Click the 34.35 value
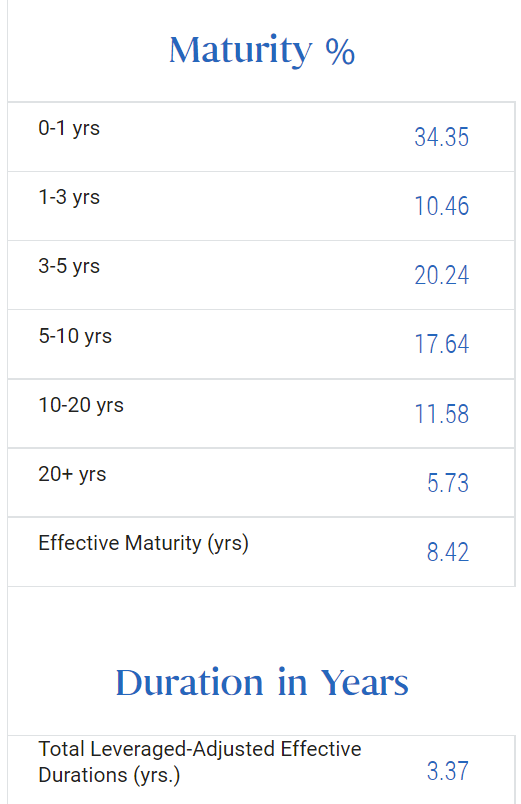The image size is (521, 804). coord(442,137)
